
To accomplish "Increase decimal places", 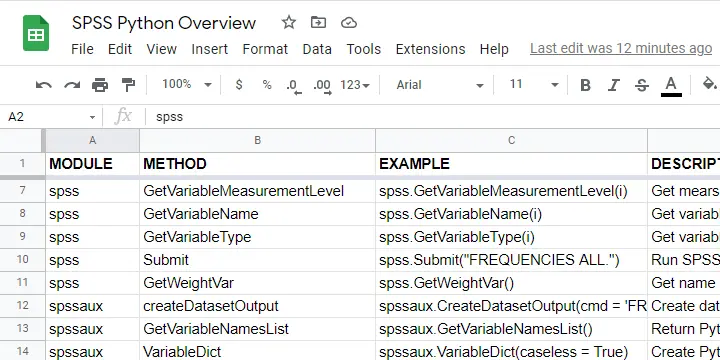I will coord(322,86).
